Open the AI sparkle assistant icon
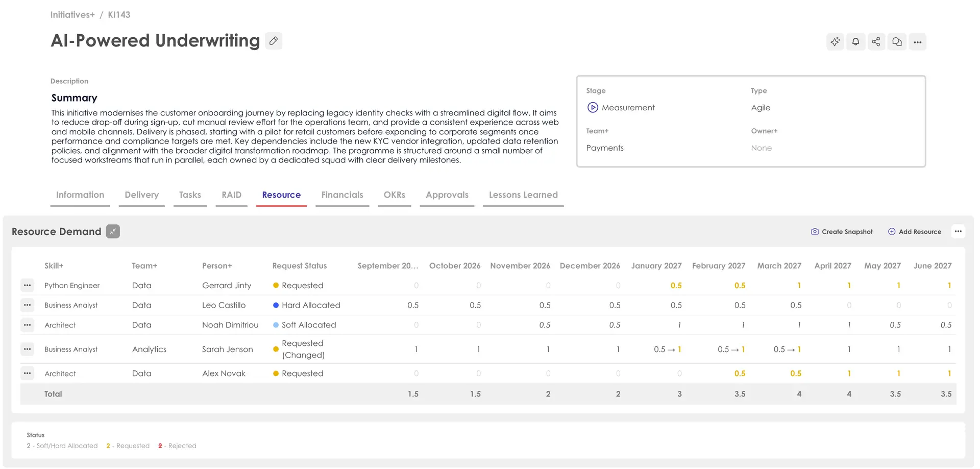The width and height of the screenshot is (980, 469). coord(835,42)
